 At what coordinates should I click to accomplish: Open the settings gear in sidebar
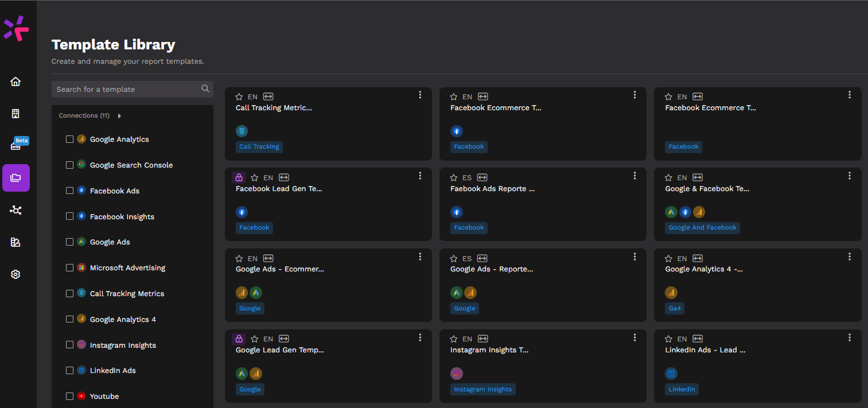(15, 274)
